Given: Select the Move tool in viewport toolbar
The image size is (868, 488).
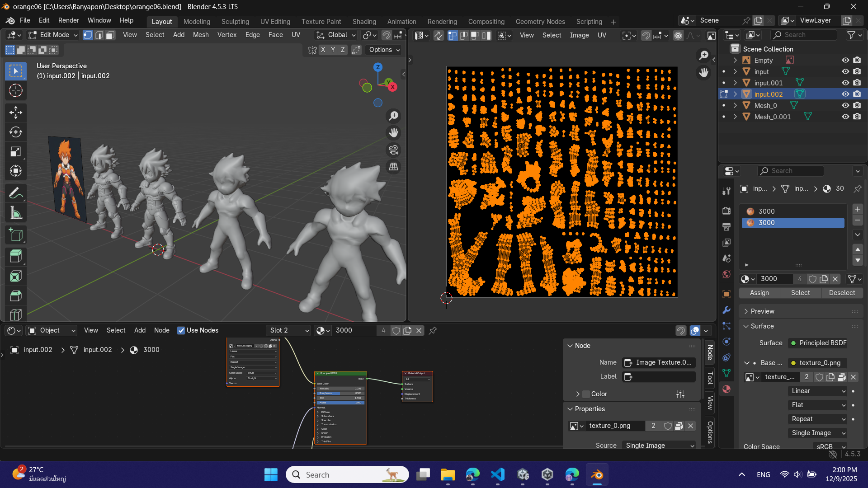Looking at the screenshot, I should (16, 112).
